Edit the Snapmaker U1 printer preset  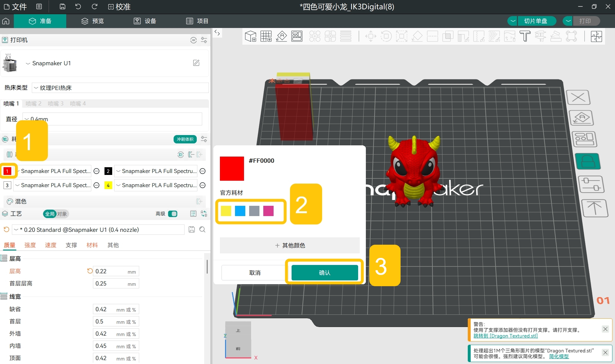[196, 63]
